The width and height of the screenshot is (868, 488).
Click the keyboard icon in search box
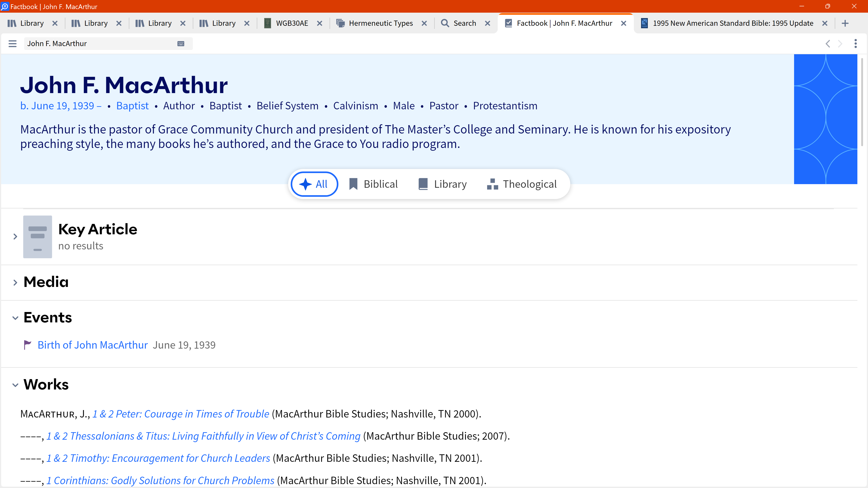(181, 43)
